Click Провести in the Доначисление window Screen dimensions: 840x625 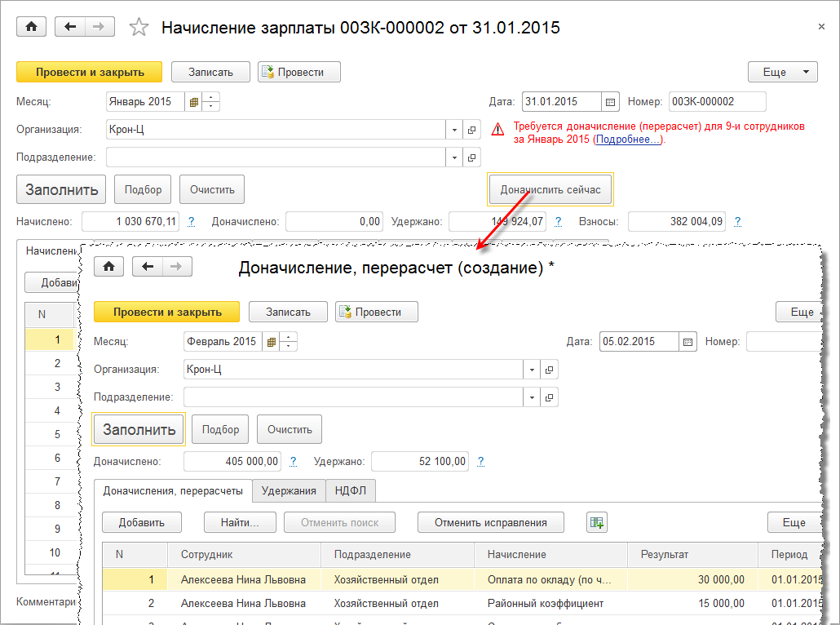click(x=377, y=312)
